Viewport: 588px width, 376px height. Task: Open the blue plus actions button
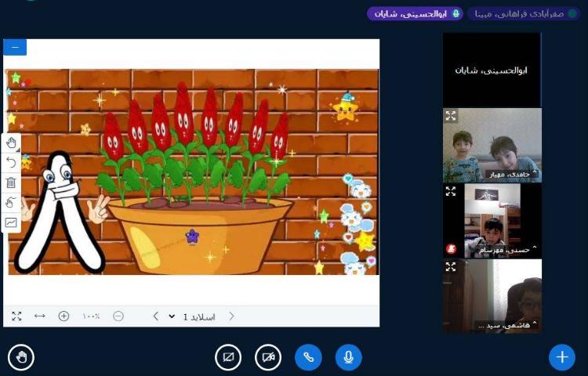[561, 357]
